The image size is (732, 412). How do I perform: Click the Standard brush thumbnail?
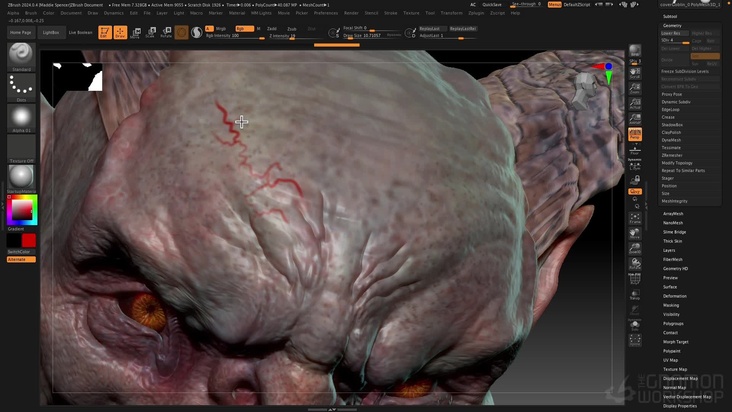(x=21, y=54)
